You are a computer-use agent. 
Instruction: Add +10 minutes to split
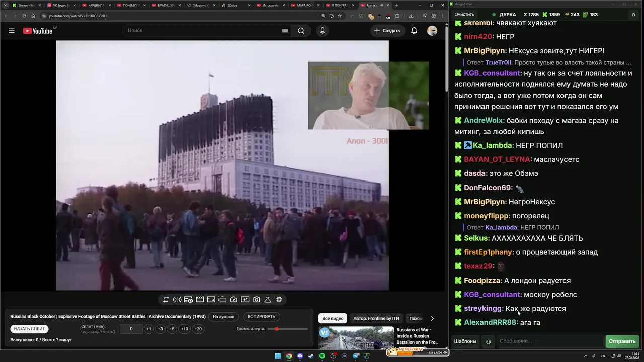185,329
